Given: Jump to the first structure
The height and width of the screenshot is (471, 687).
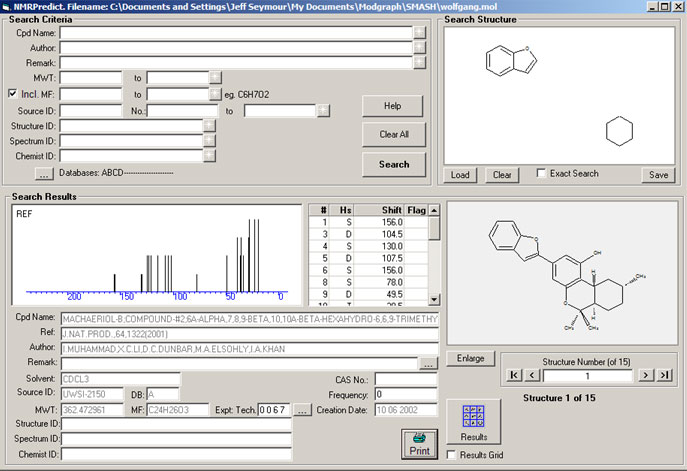Looking at the screenshot, I should point(514,374).
